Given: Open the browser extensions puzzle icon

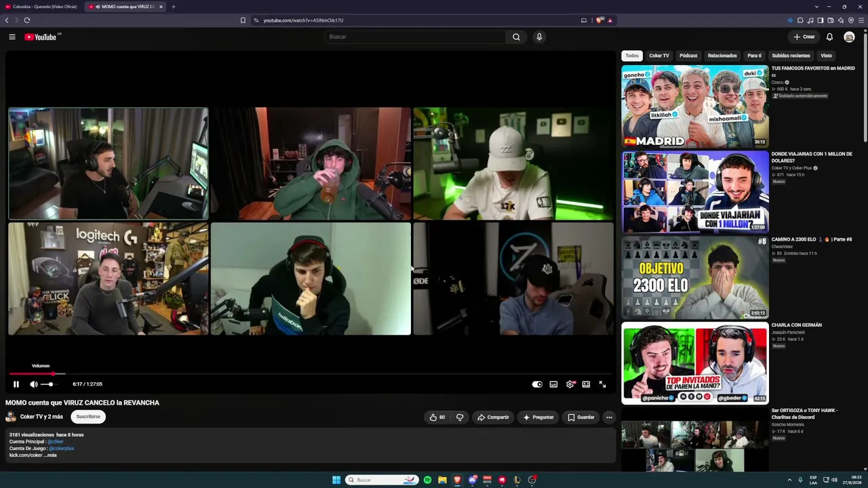Looking at the screenshot, I should 800,20.
